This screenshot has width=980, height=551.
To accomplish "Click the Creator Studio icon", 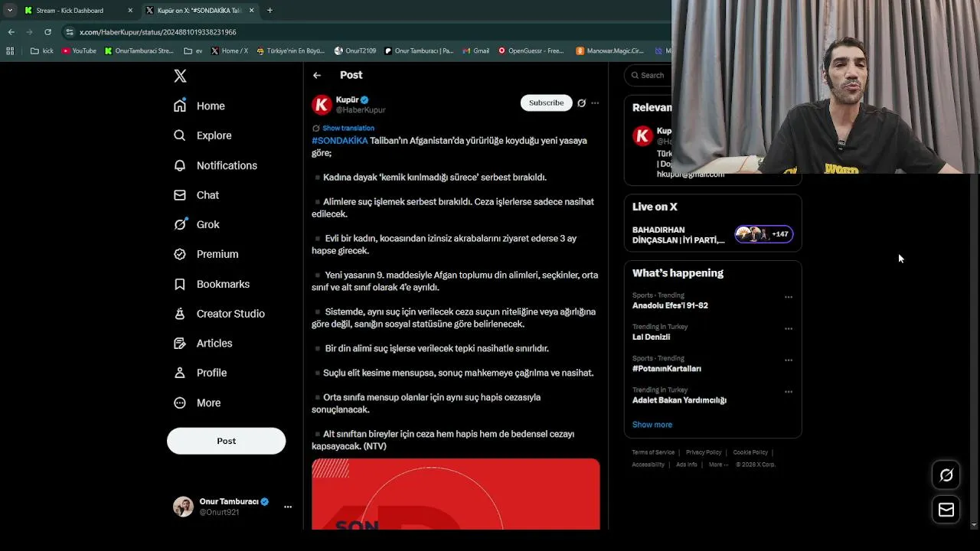I will [x=180, y=314].
